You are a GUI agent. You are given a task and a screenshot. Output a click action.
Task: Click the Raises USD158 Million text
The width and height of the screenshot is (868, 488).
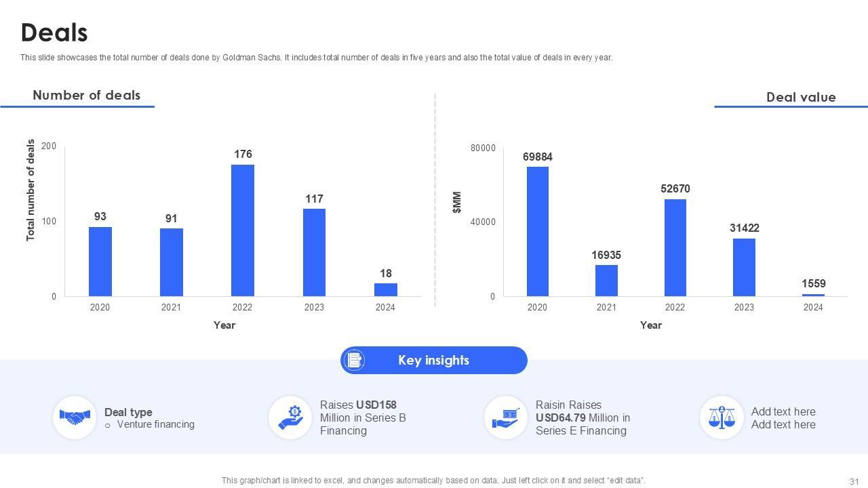(363, 418)
